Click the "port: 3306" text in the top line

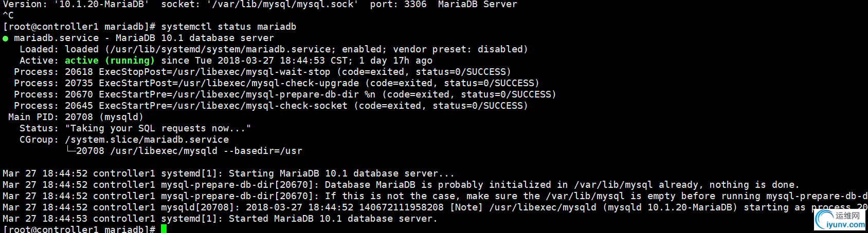[398, 5]
